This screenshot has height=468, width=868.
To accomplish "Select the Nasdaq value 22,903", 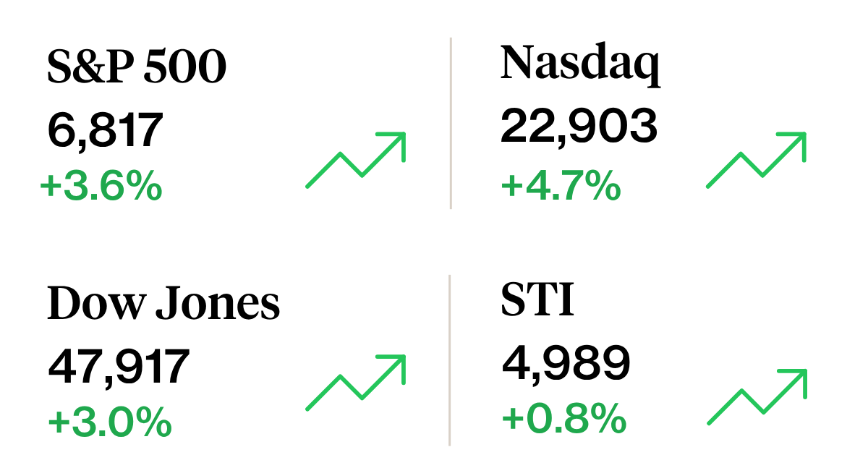I will click(x=579, y=127).
